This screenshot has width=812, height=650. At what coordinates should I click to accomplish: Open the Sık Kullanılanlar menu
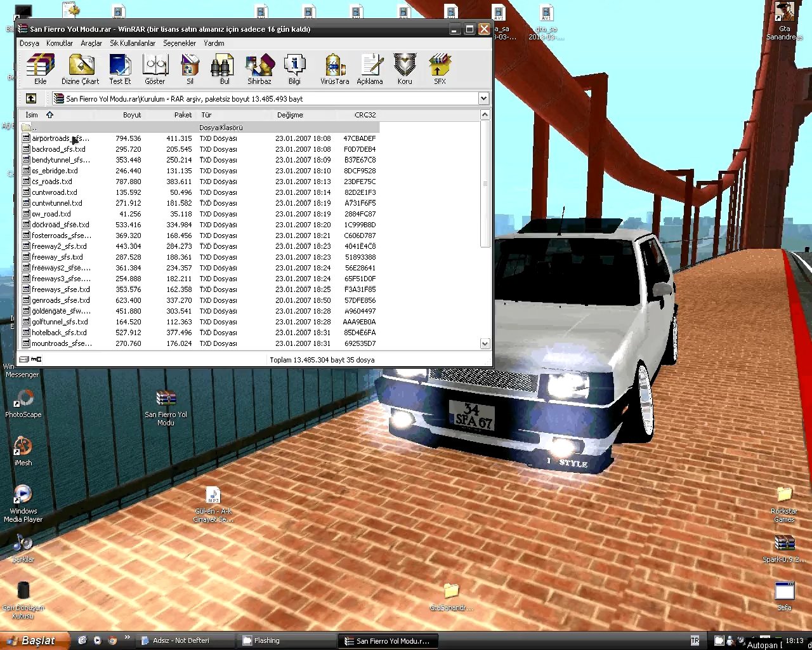point(133,43)
